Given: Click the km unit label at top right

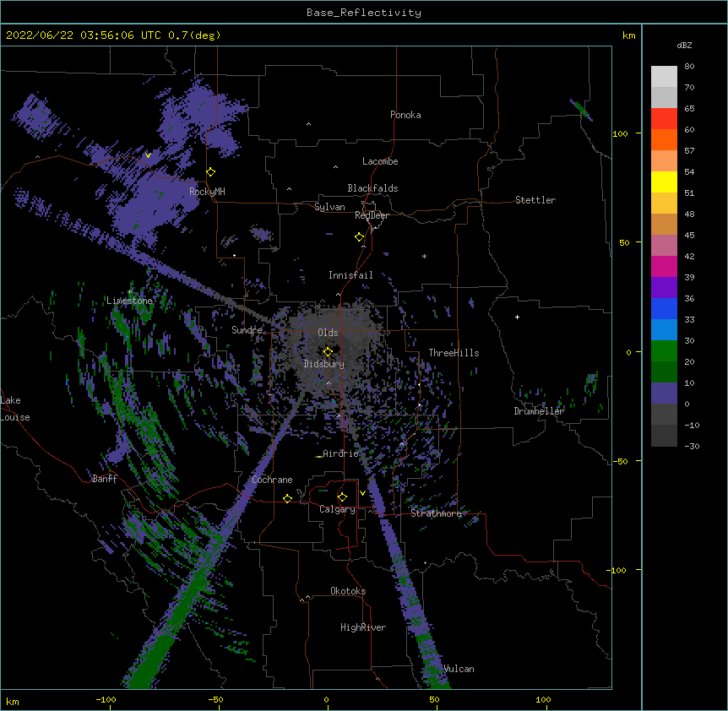Looking at the screenshot, I should 628,35.
